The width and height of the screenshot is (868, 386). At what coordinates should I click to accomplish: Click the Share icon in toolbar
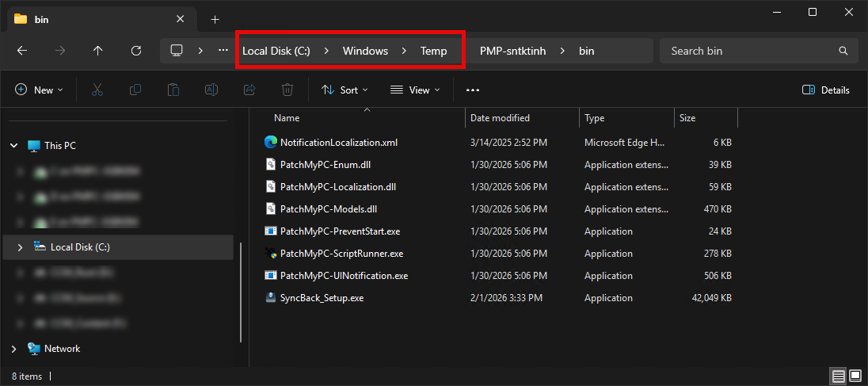click(249, 90)
